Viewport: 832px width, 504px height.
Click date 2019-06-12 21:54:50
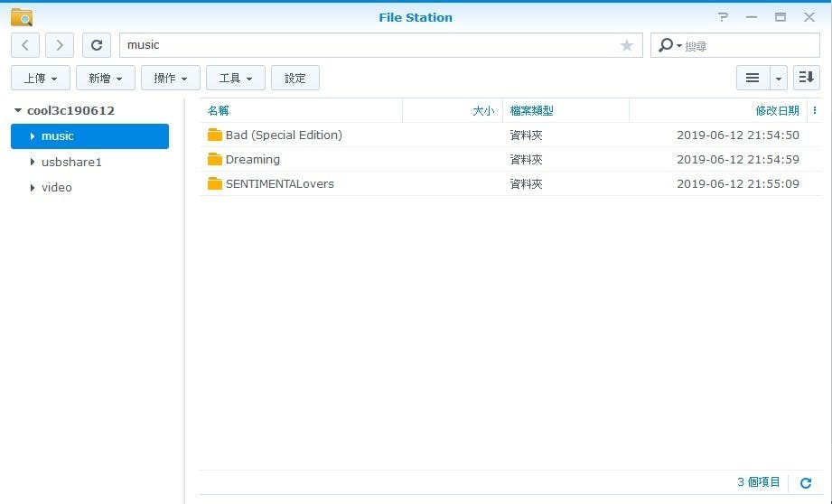point(738,135)
